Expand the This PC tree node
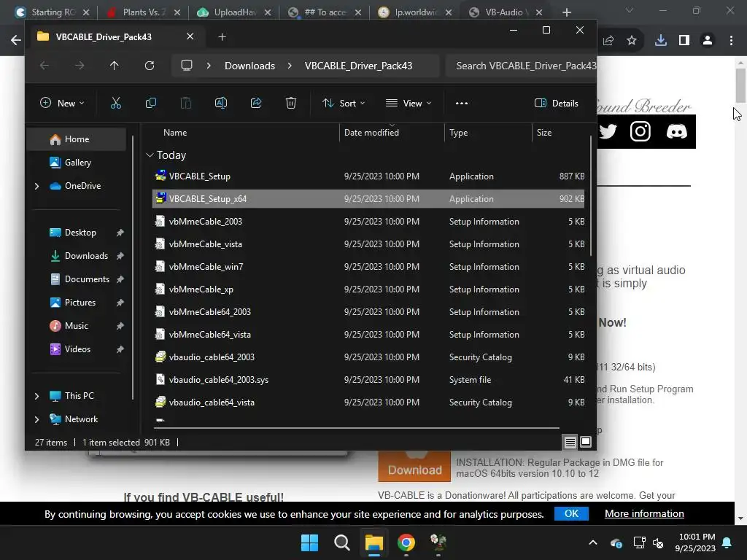The width and height of the screenshot is (747, 560). point(36,396)
